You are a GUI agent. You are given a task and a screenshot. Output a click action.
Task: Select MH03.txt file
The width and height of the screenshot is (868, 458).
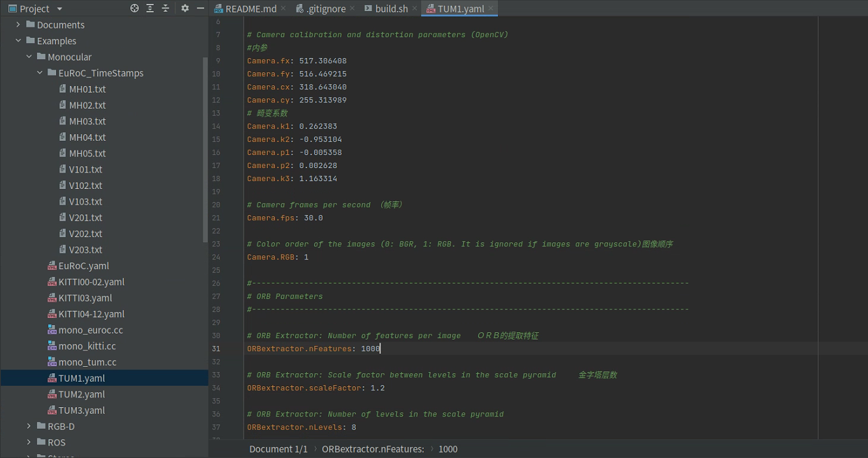[87, 121]
